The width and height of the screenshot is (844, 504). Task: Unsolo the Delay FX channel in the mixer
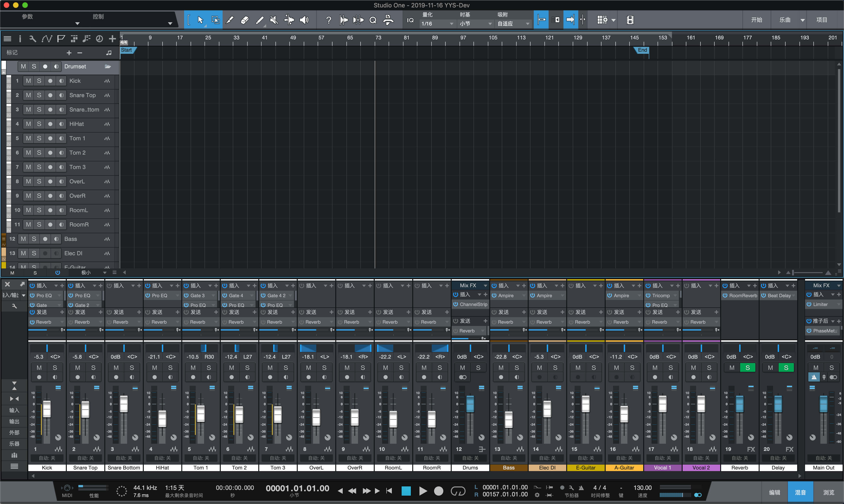click(x=786, y=367)
